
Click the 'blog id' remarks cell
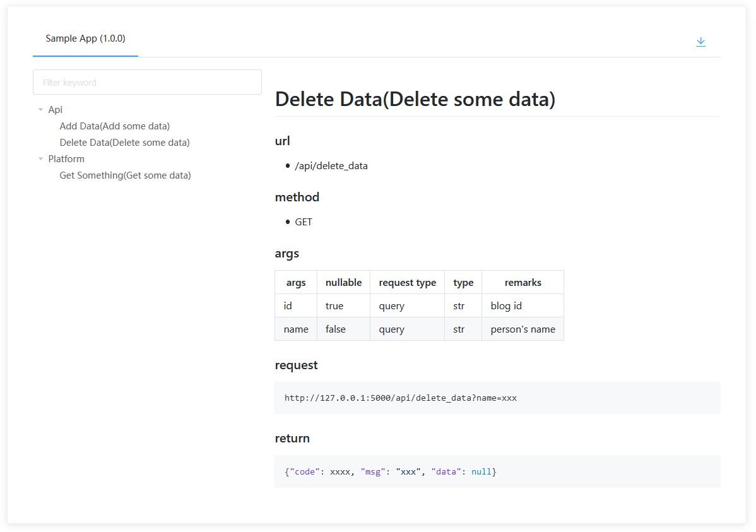506,306
